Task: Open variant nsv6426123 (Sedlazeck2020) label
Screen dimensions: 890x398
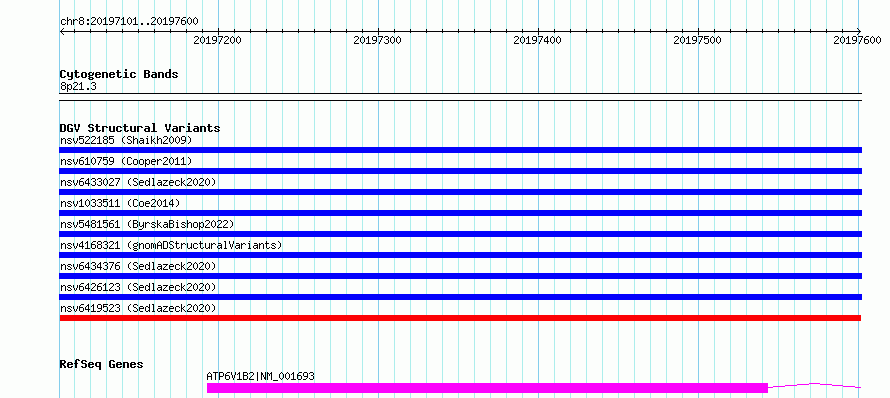Action: click(x=138, y=287)
